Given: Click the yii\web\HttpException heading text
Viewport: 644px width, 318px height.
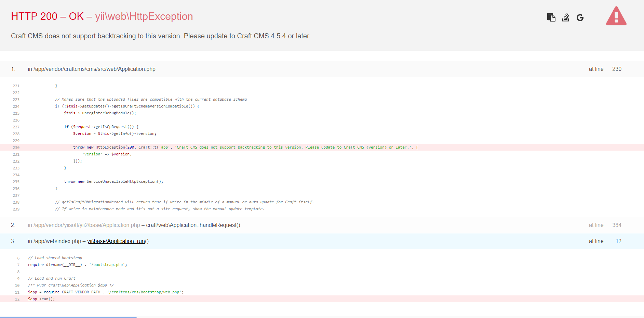Looking at the screenshot, I should [x=144, y=16].
